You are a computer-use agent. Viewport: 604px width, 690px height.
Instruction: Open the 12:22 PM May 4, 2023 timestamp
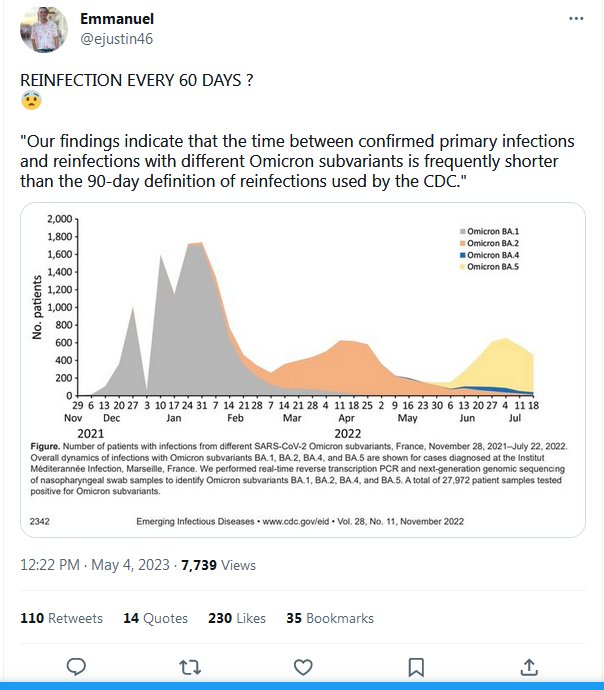coord(95,565)
